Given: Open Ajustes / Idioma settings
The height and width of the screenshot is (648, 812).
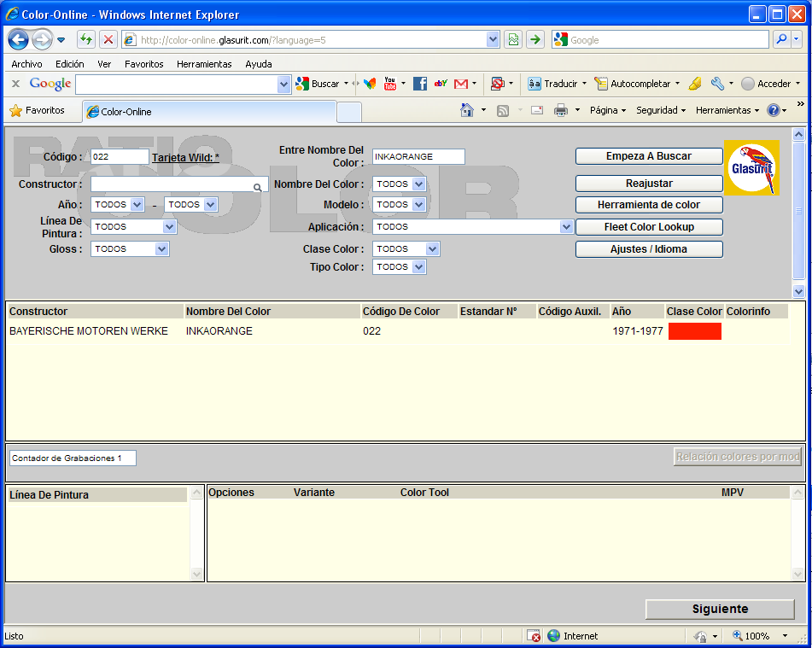Looking at the screenshot, I should pyautogui.click(x=649, y=249).
